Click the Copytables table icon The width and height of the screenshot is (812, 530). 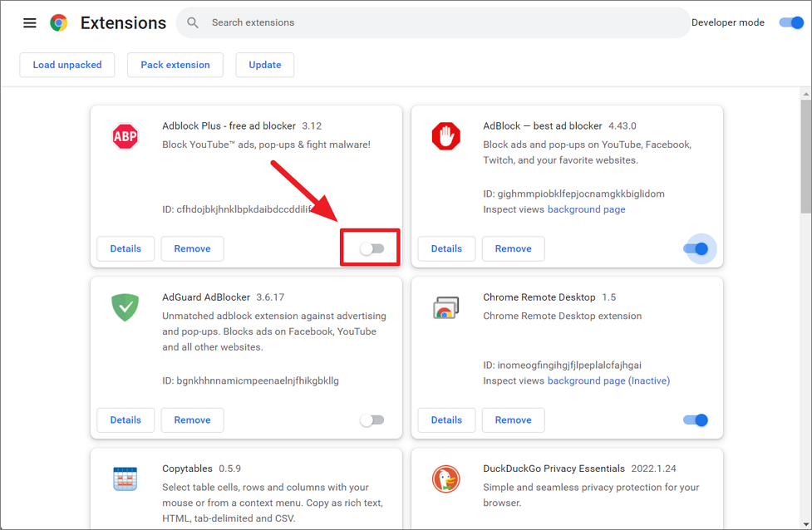(x=125, y=479)
